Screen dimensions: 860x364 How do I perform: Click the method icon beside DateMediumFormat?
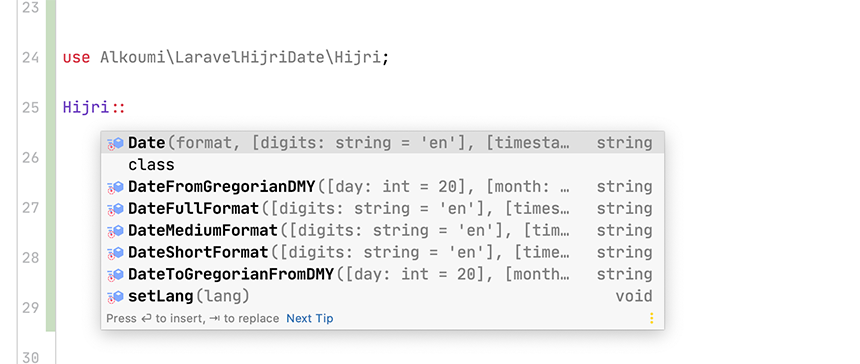point(115,231)
